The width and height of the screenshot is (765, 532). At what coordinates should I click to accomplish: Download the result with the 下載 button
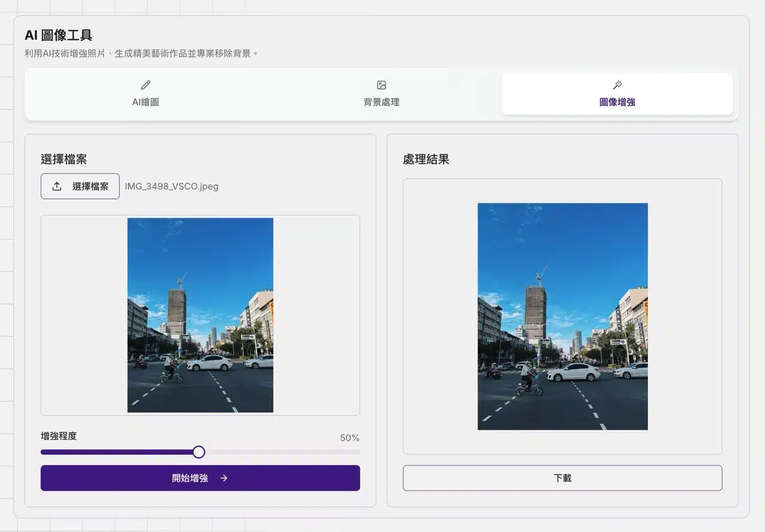click(562, 478)
